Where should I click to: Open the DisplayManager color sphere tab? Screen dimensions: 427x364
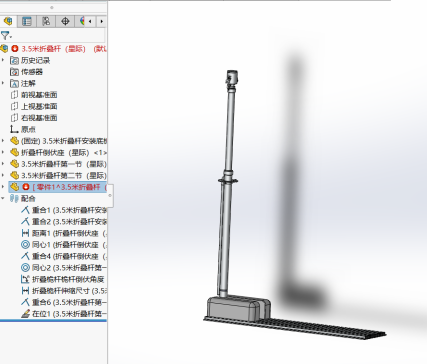tap(81, 21)
